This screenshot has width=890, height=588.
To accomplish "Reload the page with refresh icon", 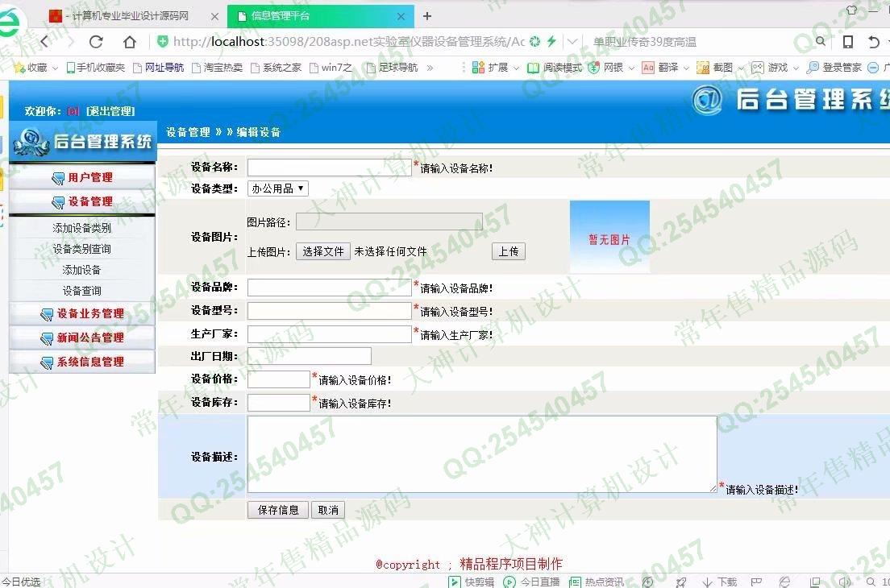I will [96, 42].
